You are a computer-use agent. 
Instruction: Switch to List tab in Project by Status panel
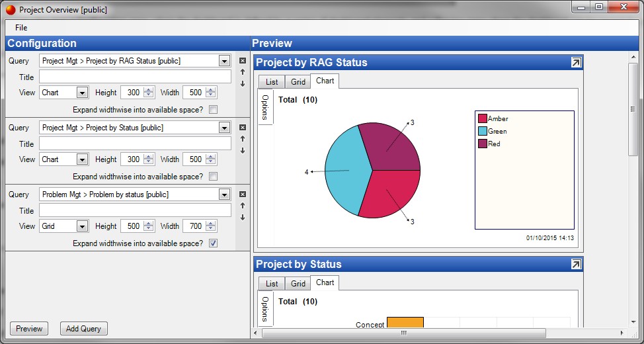[x=272, y=284]
